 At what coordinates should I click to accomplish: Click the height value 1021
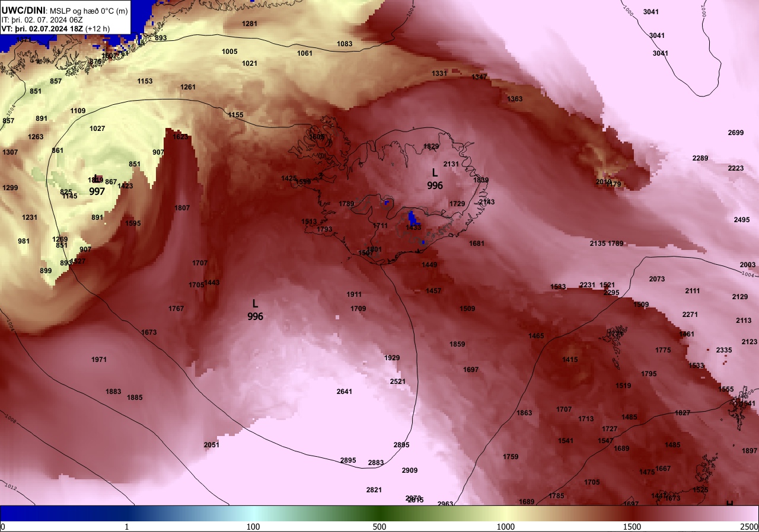pos(250,63)
